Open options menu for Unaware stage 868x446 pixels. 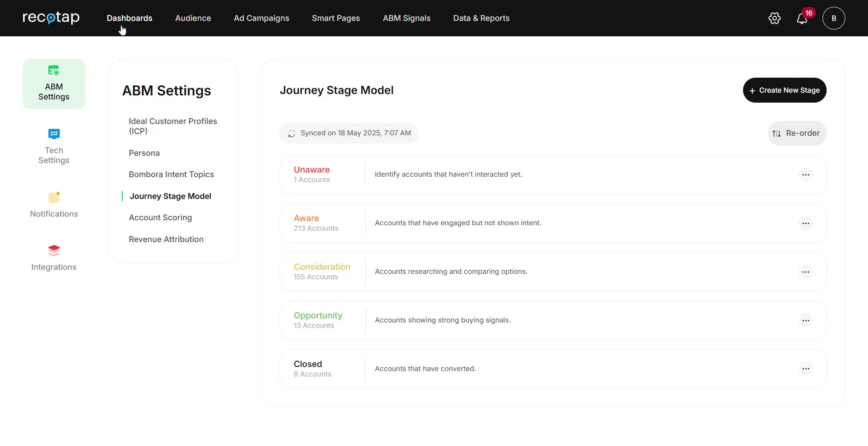coord(805,175)
